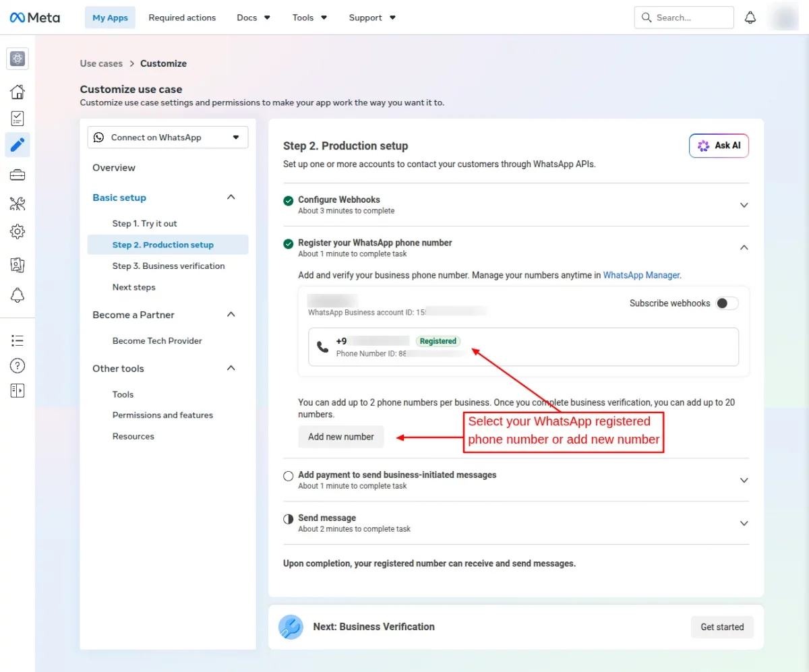Open the Tools menu in top bar
Image resolution: width=809 pixels, height=672 pixels.
pyautogui.click(x=309, y=18)
